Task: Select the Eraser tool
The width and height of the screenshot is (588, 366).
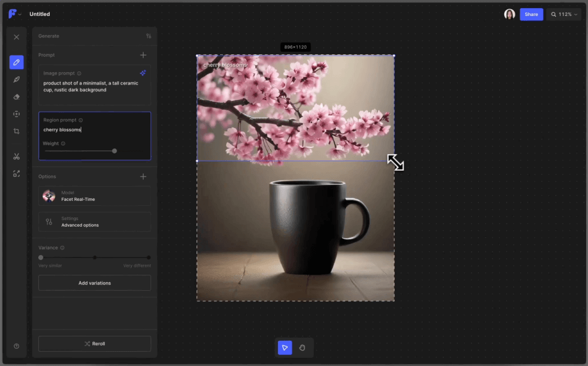Action: pos(17,97)
